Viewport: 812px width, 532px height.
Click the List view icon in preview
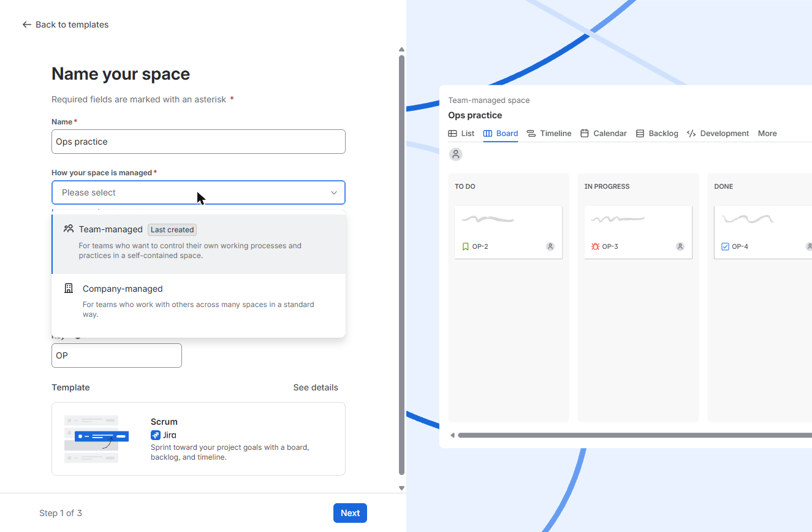(x=452, y=133)
